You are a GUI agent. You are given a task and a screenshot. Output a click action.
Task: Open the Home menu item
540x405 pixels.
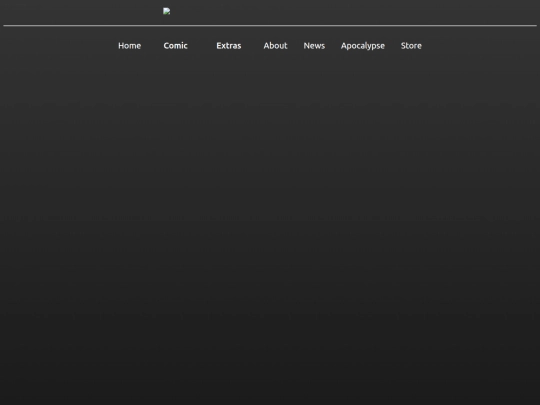pyautogui.click(x=129, y=46)
